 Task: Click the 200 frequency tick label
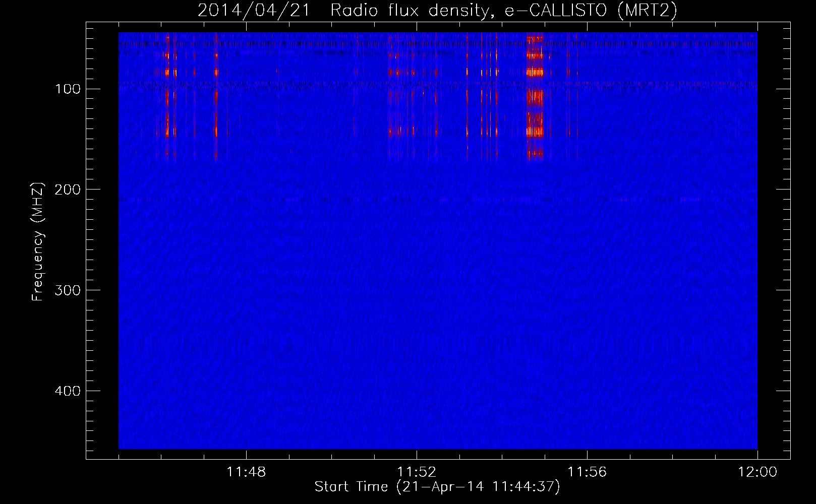[68, 190]
